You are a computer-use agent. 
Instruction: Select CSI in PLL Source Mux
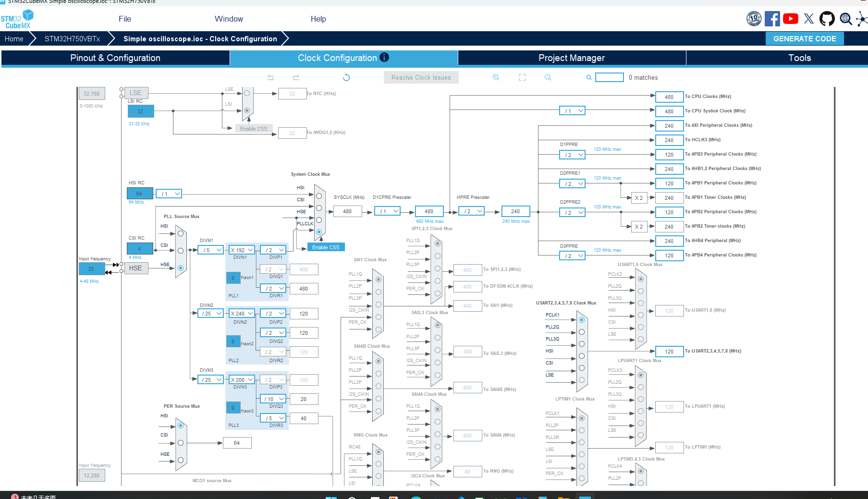click(x=181, y=251)
